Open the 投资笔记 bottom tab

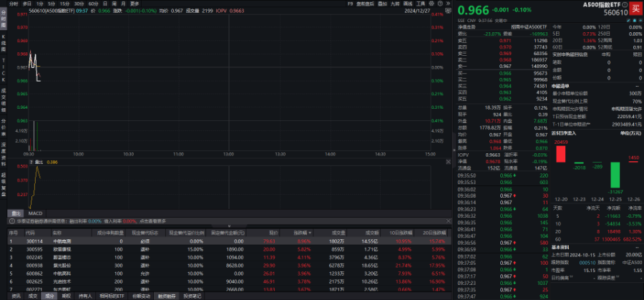192,295
